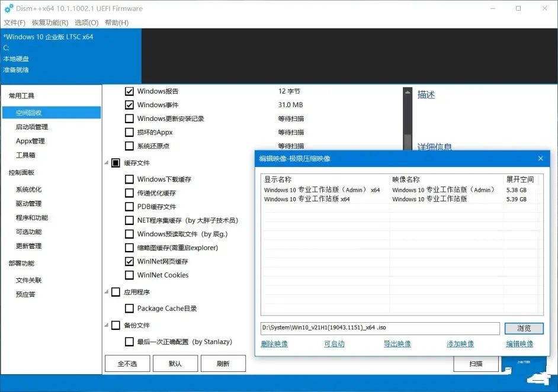Image resolution: width=558 pixels, height=392 pixels.
Task: Click the 编辑映像 link
Action: [519, 344]
